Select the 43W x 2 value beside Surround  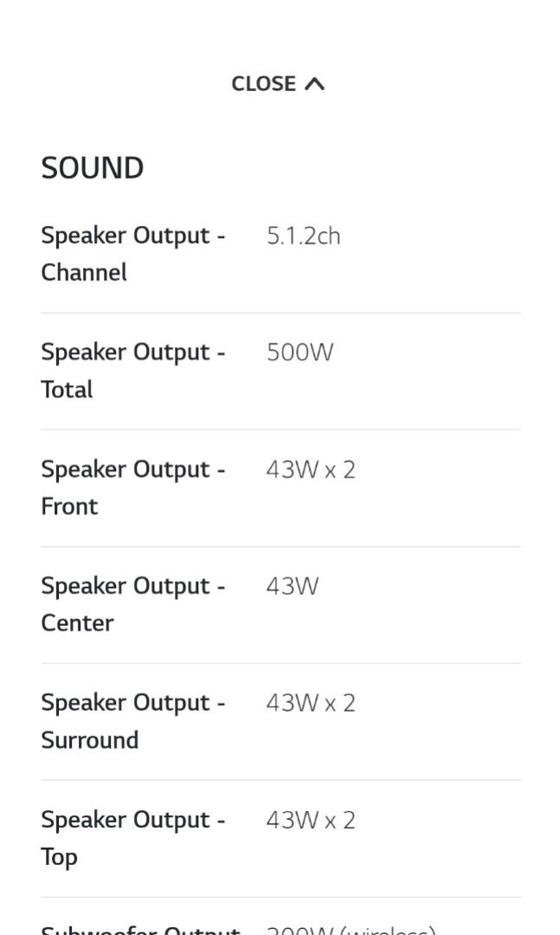[x=310, y=702]
